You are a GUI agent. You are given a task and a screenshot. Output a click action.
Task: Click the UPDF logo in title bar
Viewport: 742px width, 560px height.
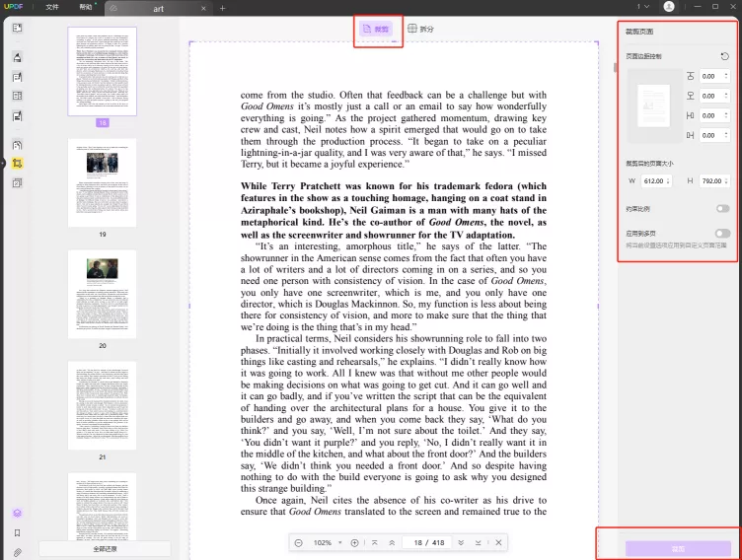(x=13, y=7)
